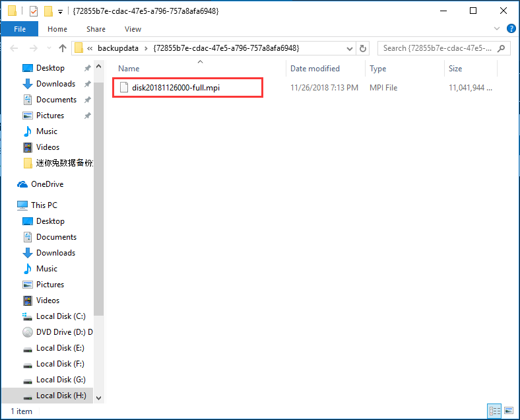Open Pictures under This PC

(49, 285)
